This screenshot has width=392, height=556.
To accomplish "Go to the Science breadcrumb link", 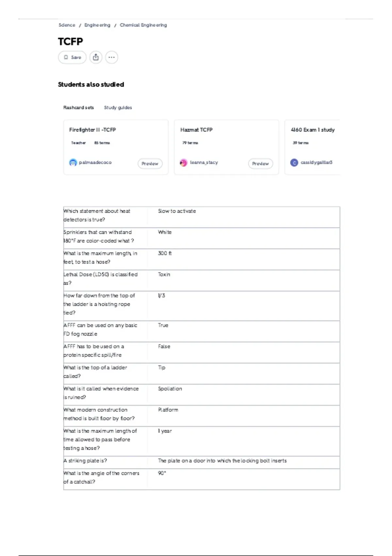I will pyautogui.click(x=67, y=25).
